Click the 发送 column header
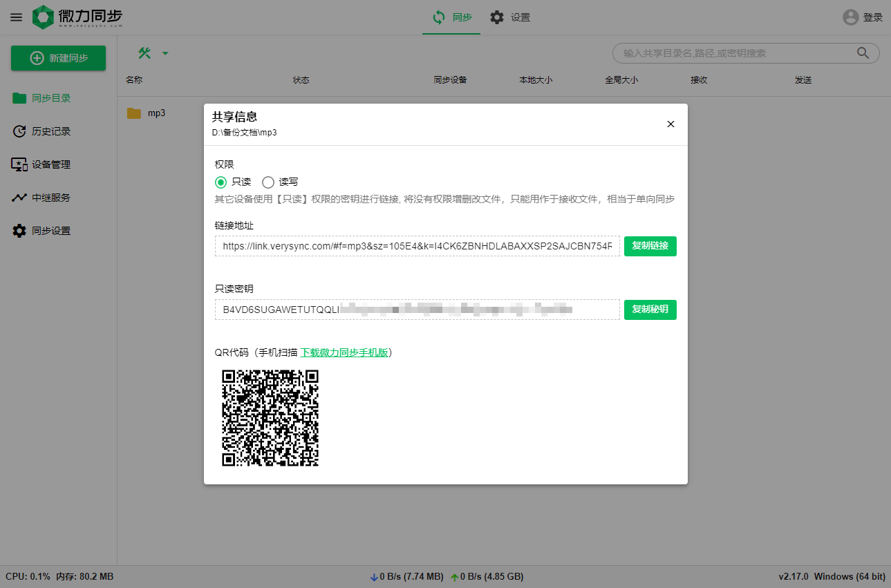This screenshot has width=891, height=588. tap(803, 80)
